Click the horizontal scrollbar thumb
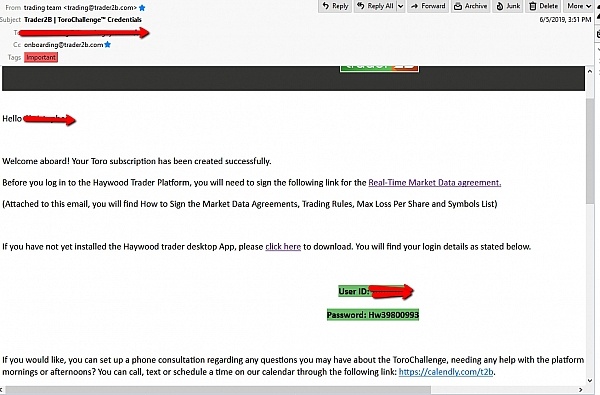The height and width of the screenshot is (395, 600). point(218,390)
